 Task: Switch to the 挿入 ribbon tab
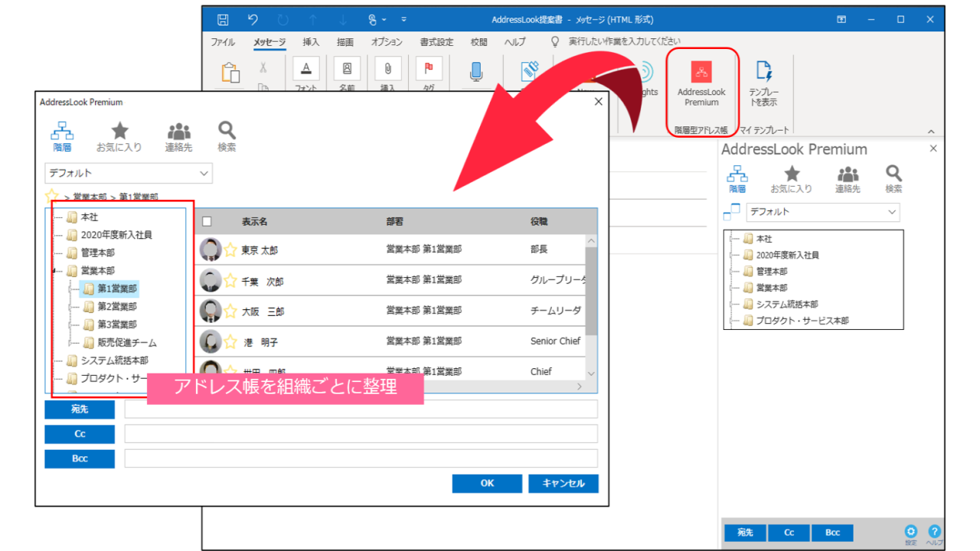(x=311, y=42)
